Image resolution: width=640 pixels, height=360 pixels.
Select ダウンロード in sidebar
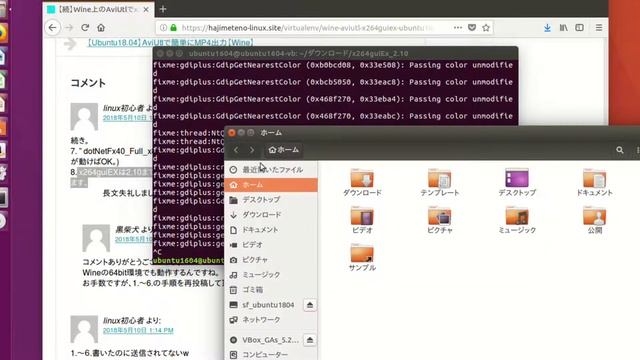(271, 215)
